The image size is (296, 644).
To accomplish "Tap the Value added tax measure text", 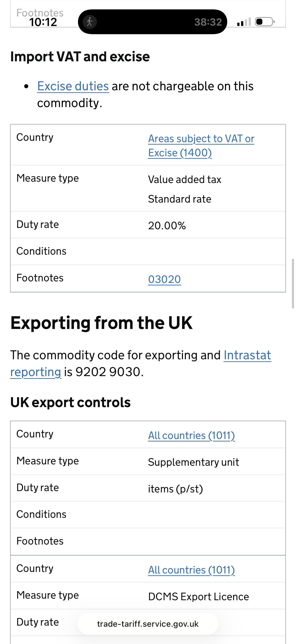I will (184, 179).
